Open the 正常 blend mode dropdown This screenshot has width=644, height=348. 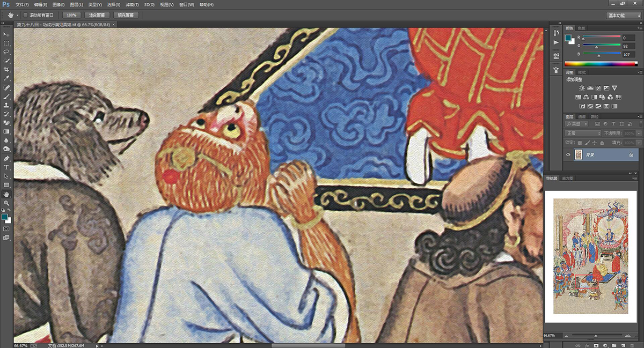[584, 133]
